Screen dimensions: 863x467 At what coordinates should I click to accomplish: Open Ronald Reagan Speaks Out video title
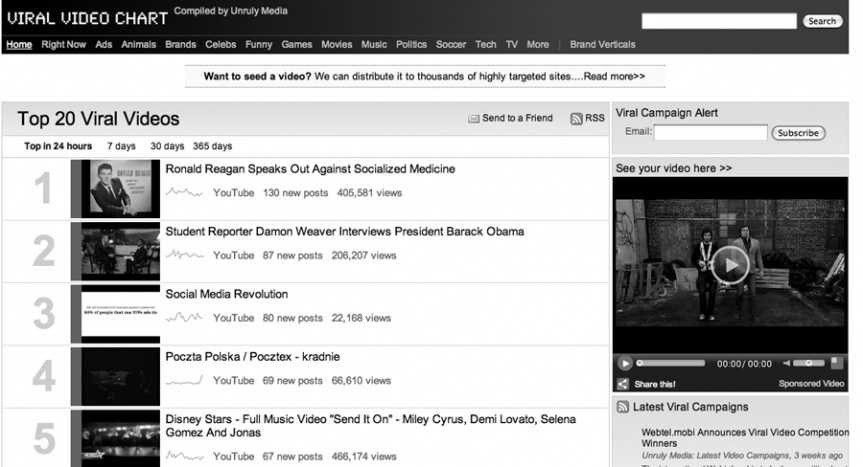point(310,169)
